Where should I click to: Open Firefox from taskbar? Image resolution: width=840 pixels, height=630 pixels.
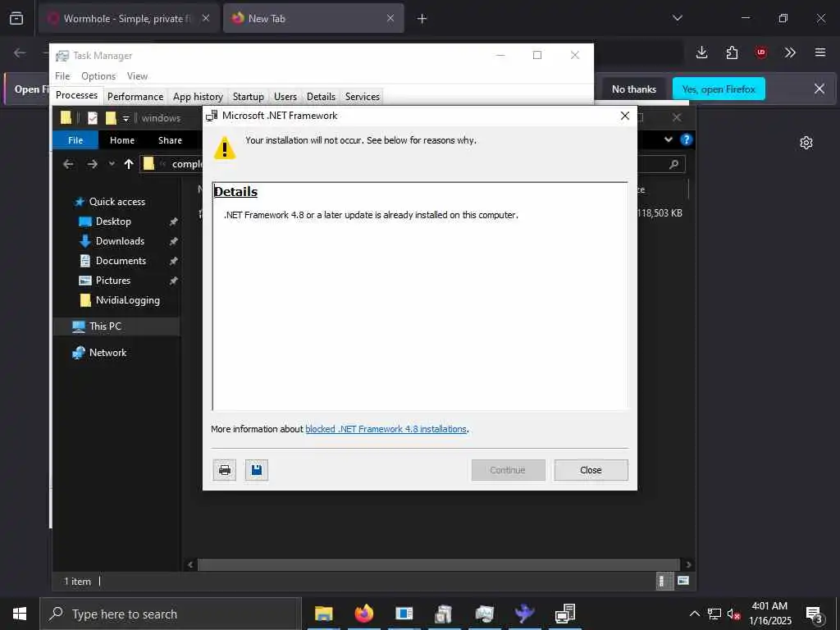tap(363, 614)
